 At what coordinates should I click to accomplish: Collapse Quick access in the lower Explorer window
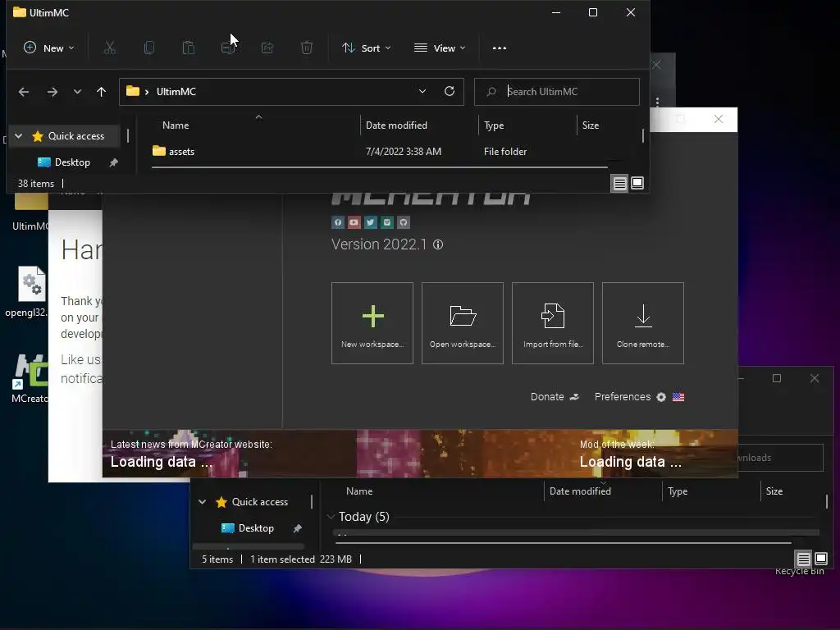[x=202, y=502]
